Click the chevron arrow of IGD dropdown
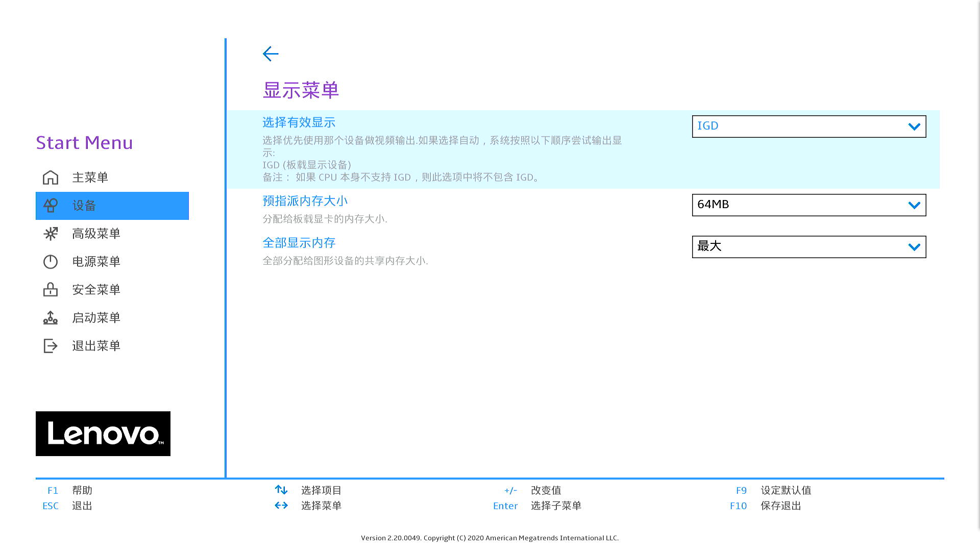Screen dimensions: 980x551 914,127
